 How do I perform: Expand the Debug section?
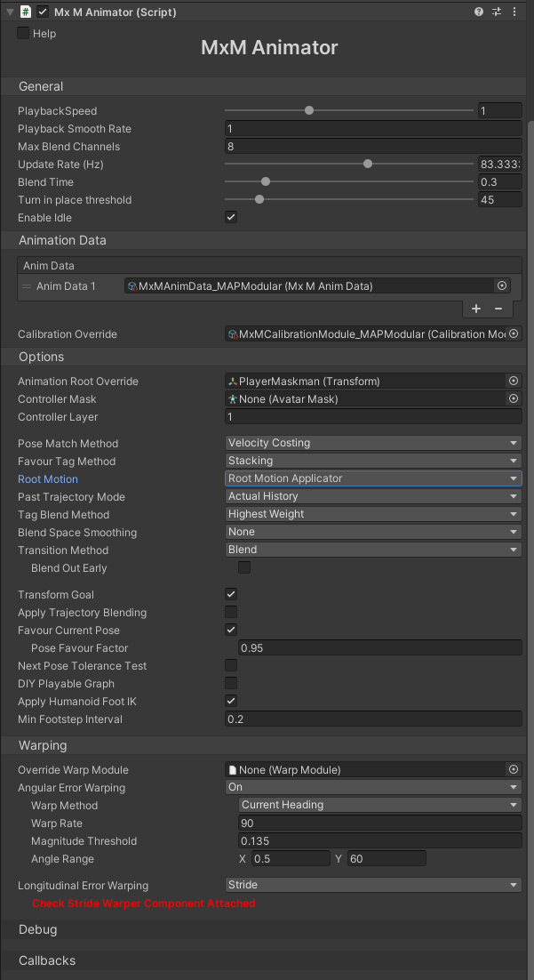(x=38, y=929)
